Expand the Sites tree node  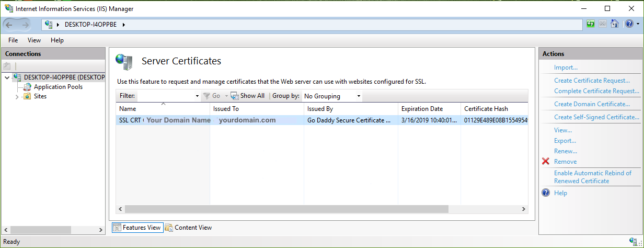click(17, 97)
